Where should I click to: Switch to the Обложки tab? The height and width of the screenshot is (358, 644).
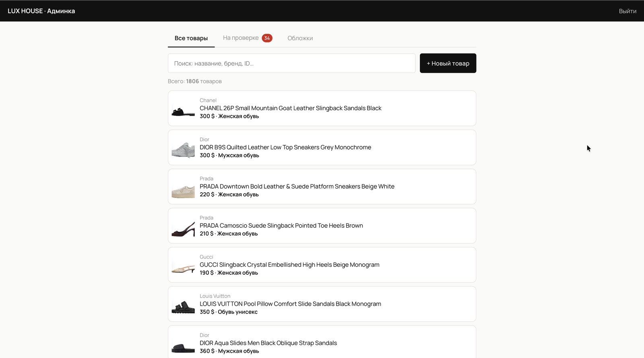[300, 38]
